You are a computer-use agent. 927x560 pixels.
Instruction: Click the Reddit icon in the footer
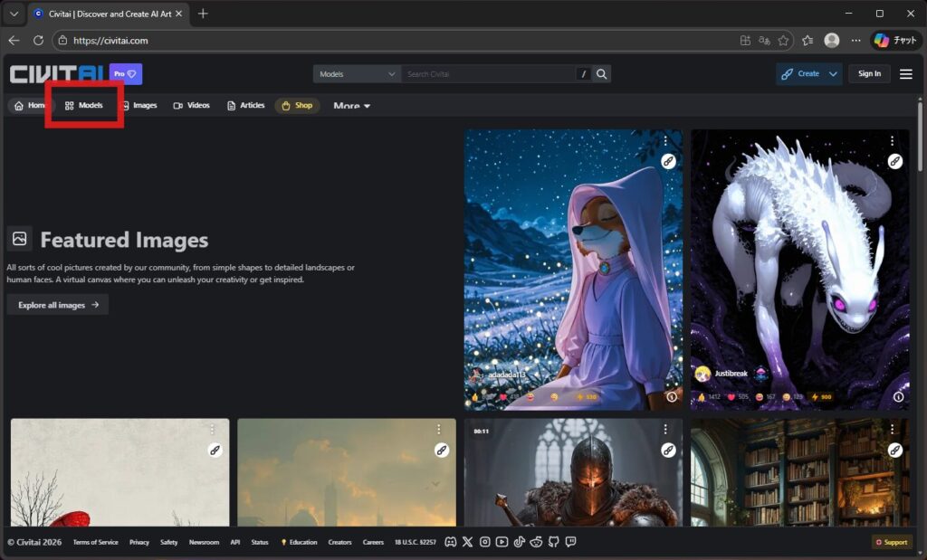[x=536, y=542]
